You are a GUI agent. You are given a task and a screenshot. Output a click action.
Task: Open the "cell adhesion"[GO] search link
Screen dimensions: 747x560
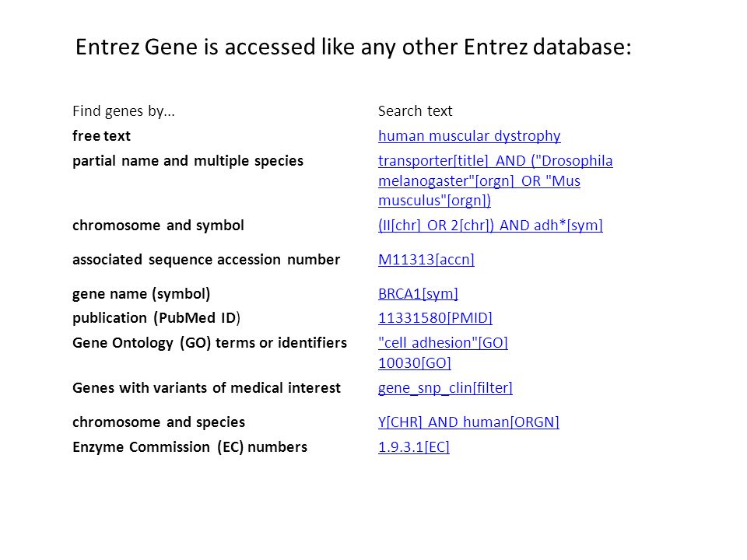coord(443,343)
